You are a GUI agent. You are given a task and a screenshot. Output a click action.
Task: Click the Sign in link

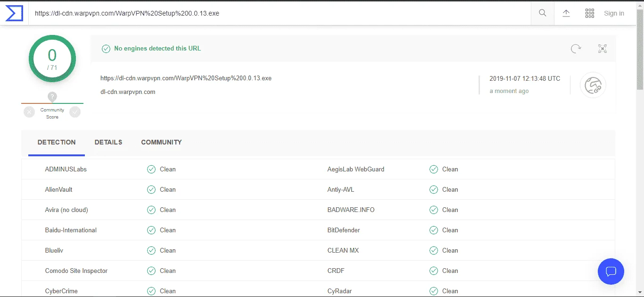[614, 13]
